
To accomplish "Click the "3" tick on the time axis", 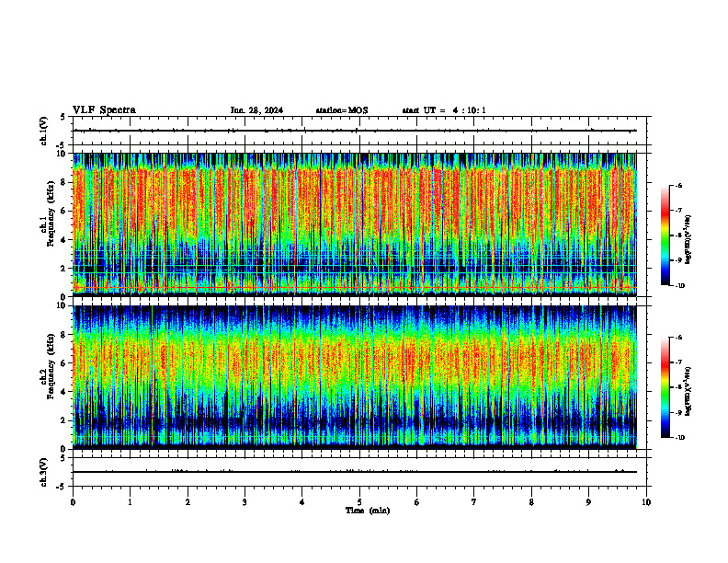I will tap(245, 502).
